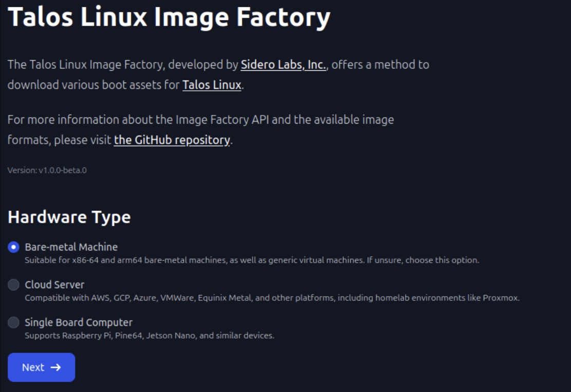Viewport: 571px width, 392px height.
Task: Select the Cloud Server radio button
Action: pos(14,285)
